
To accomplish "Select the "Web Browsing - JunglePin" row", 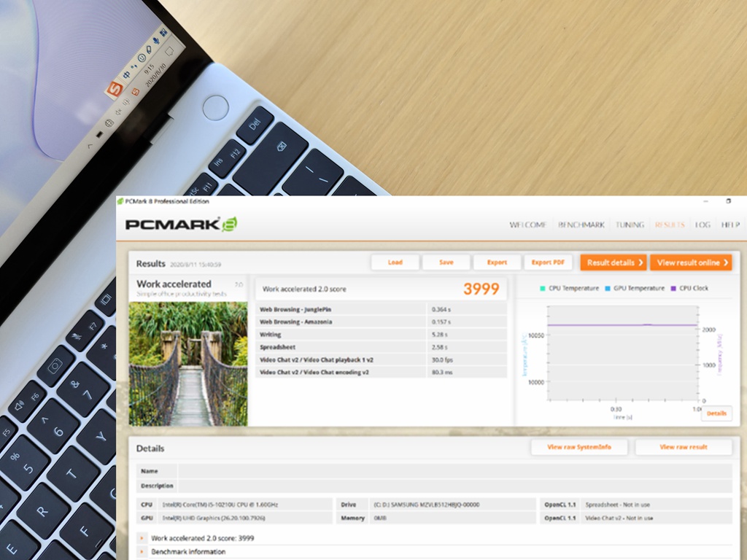I will [381, 309].
